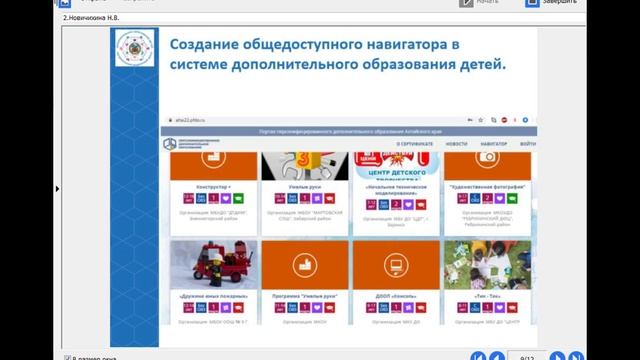Screen dimensions: 640x360
Task: Click the heart icon under '«Тик - Так»'
Action: [x=500, y=307]
